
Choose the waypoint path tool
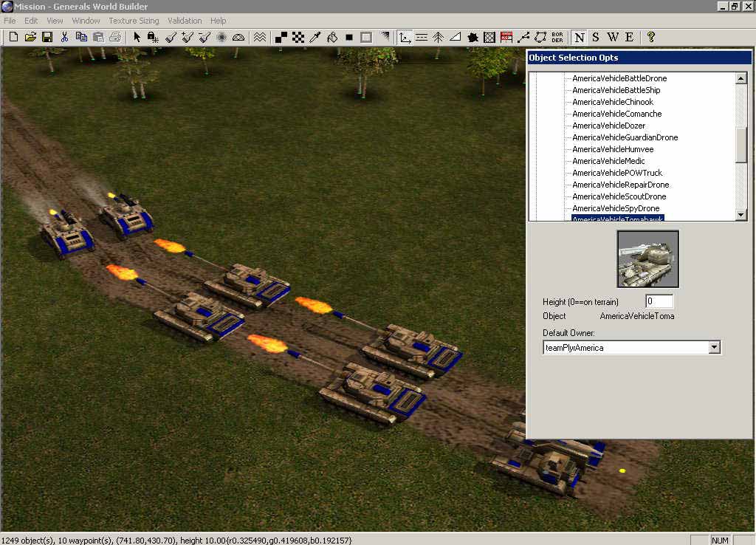523,37
